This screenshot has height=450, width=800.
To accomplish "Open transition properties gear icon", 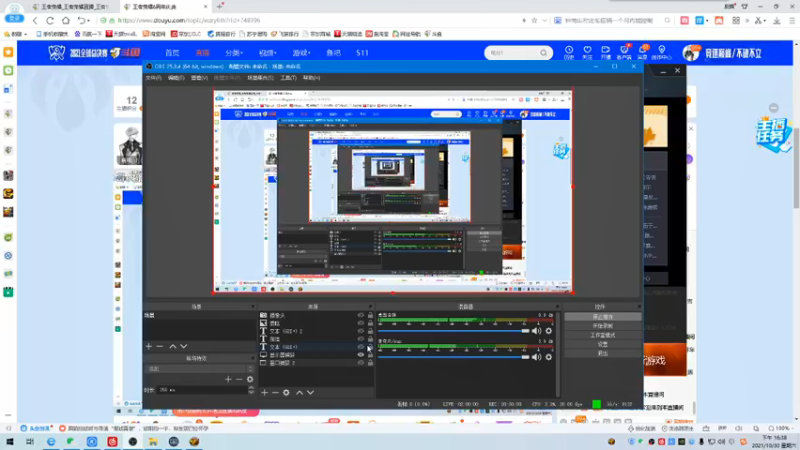I will [x=250, y=379].
